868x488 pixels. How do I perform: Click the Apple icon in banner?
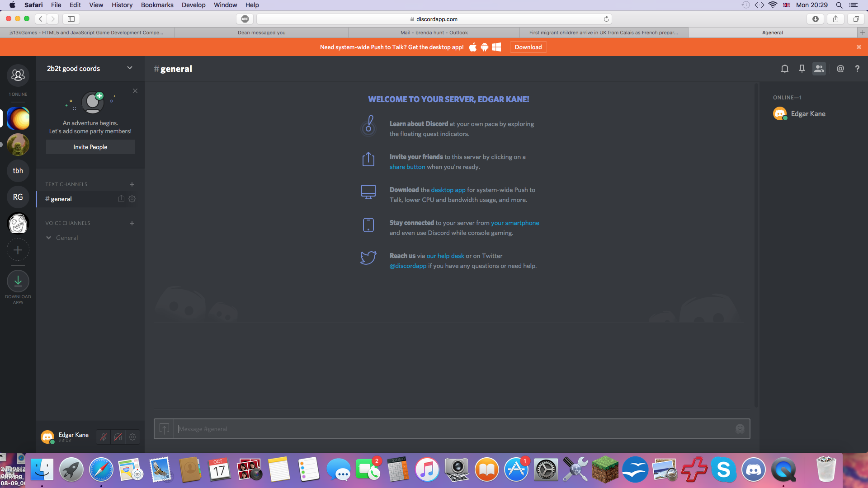click(473, 47)
